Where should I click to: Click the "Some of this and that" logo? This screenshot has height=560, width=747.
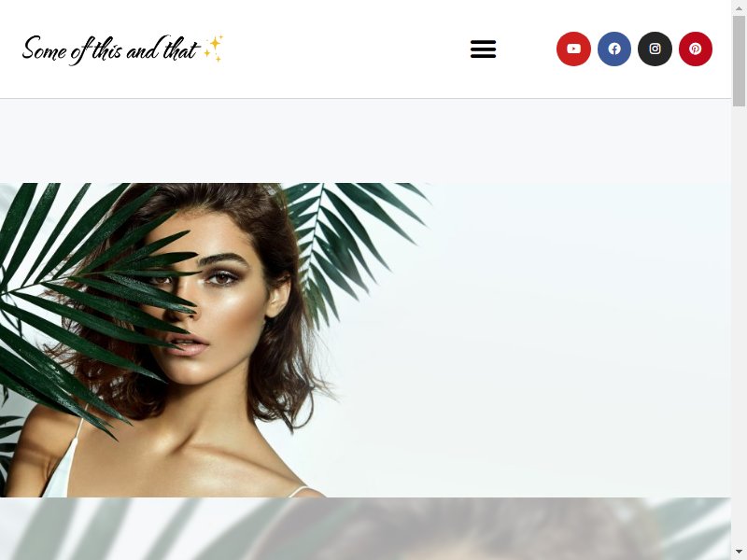pos(109,49)
